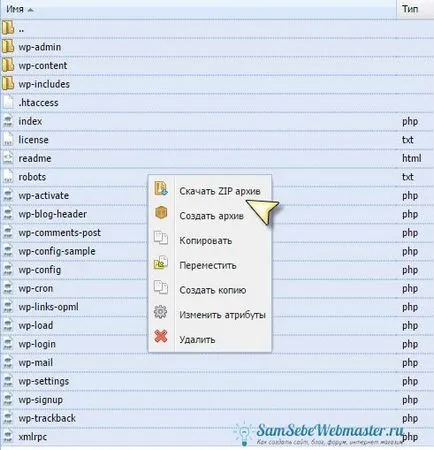Click the index php file icon

(x=8, y=121)
